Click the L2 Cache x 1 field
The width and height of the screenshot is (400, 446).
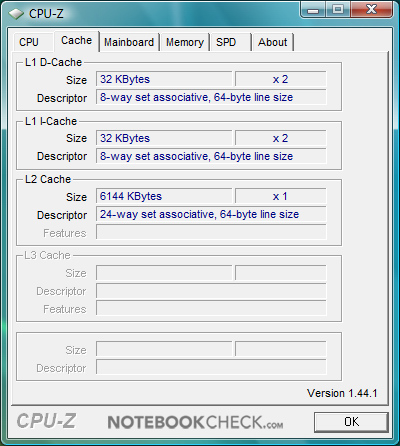280,196
